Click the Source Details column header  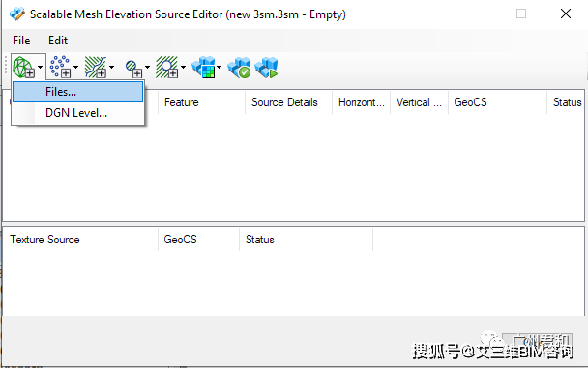tap(288, 102)
